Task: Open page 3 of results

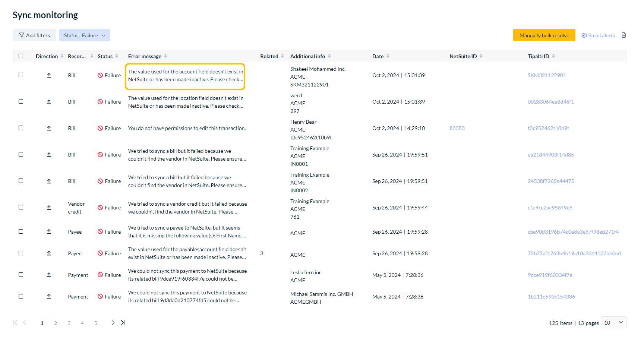Action: pyautogui.click(x=69, y=323)
